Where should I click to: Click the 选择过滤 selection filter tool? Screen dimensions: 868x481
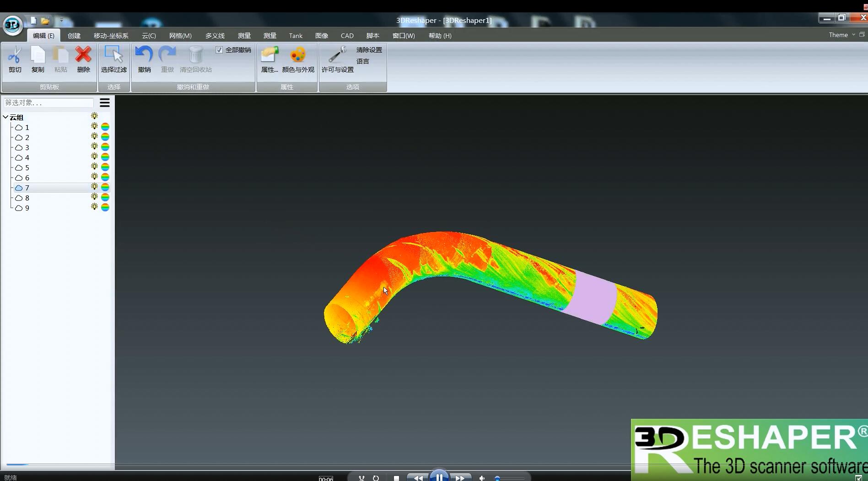tap(114, 59)
